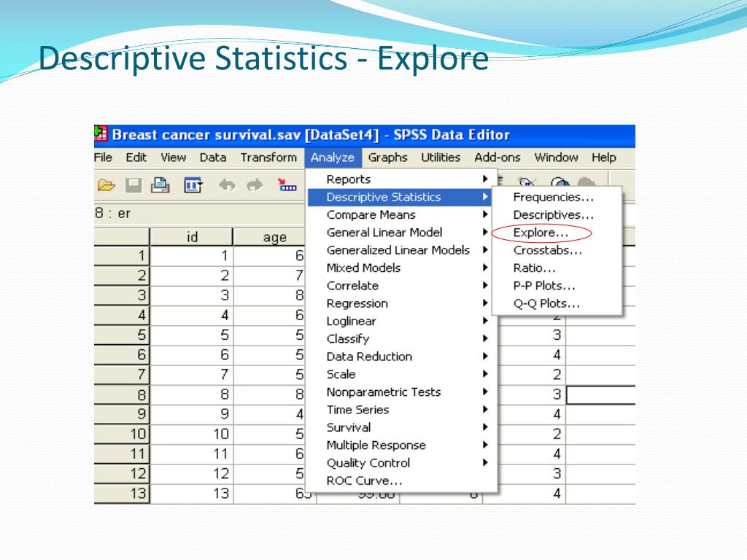Choose P-P Plots... from the submenu

557,285
